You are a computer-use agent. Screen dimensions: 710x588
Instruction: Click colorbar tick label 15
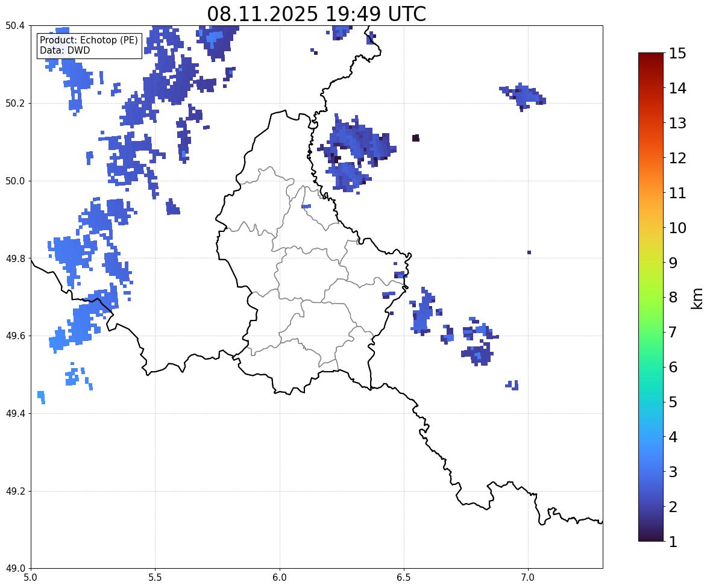pyautogui.click(x=677, y=54)
